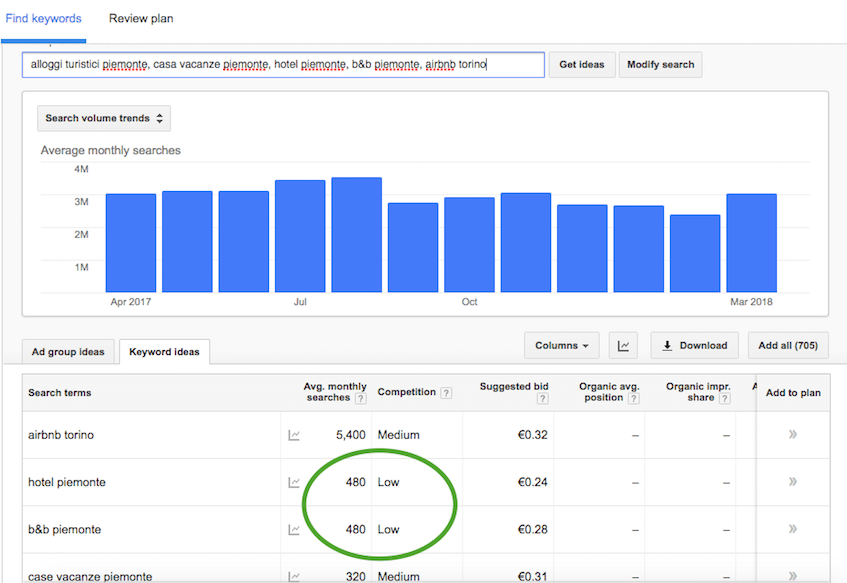Click the Jul chart bar
This screenshot has width=847, height=583.
(x=300, y=236)
